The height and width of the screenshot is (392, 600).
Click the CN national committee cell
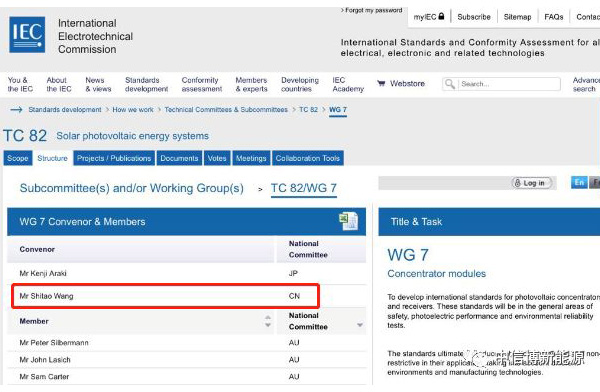(x=294, y=296)
